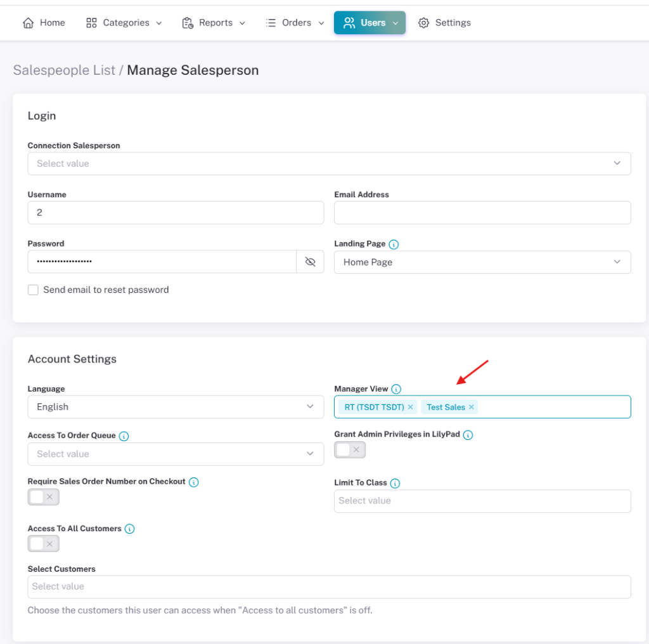Click the Access To Order Queue info icon
This screenshot has width=649, height=644.
pyautogui.click(x=124, y=436)
